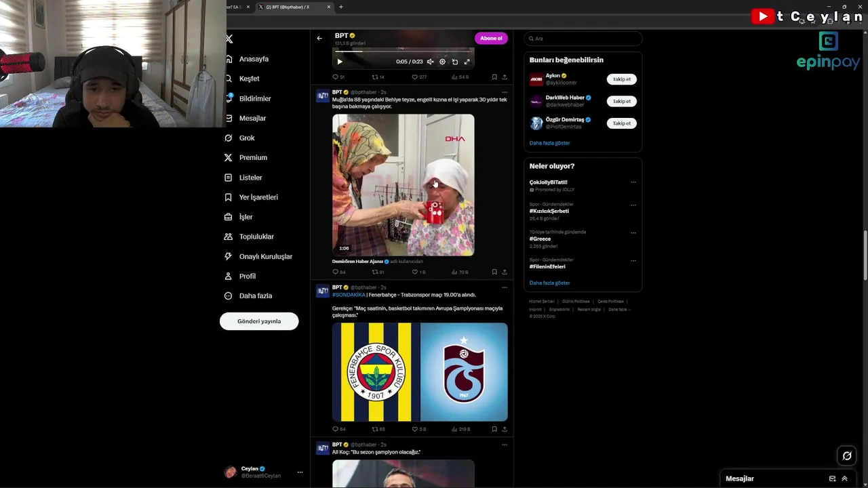Viewport: 868px width, 488px height.
Task: Click the back arrow beside BPT
Action: pos(319,38)
